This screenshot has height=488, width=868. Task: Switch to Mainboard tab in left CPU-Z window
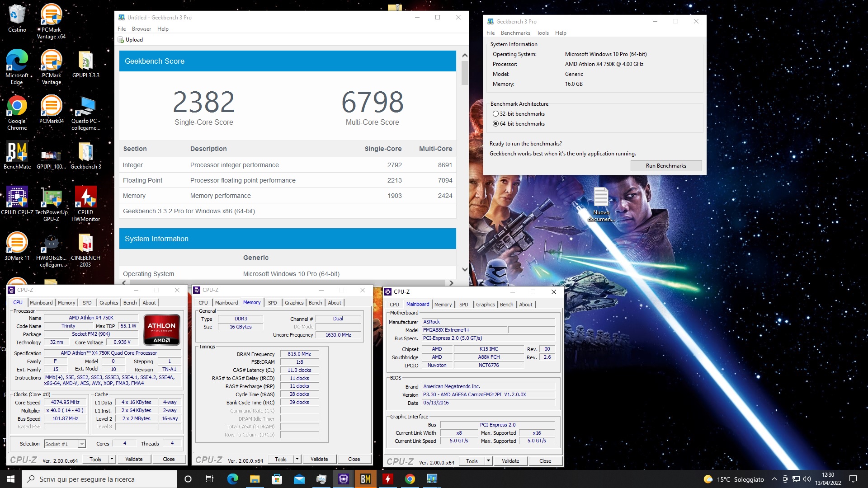(41, 303)
